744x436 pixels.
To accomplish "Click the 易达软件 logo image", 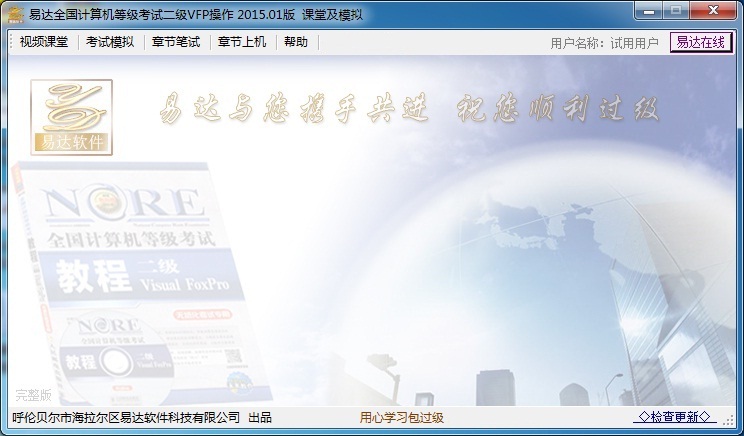I will pos(72,117).
